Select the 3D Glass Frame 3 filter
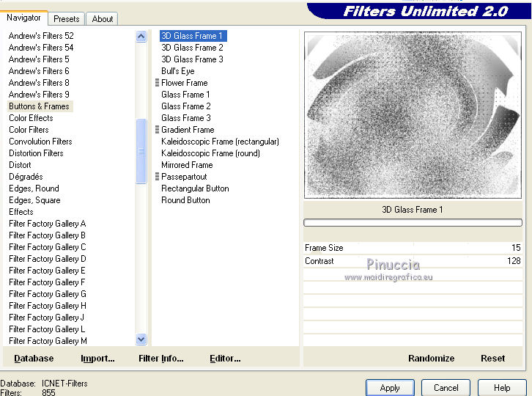Screen dimensions: 532x396 pos(192,59)
